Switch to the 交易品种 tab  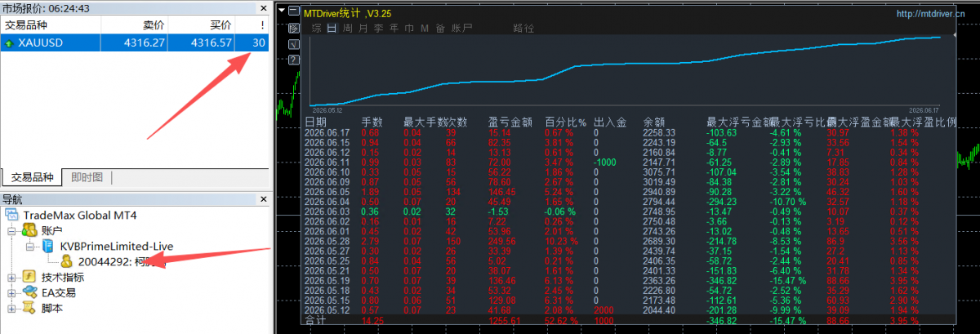pos(33,177)
